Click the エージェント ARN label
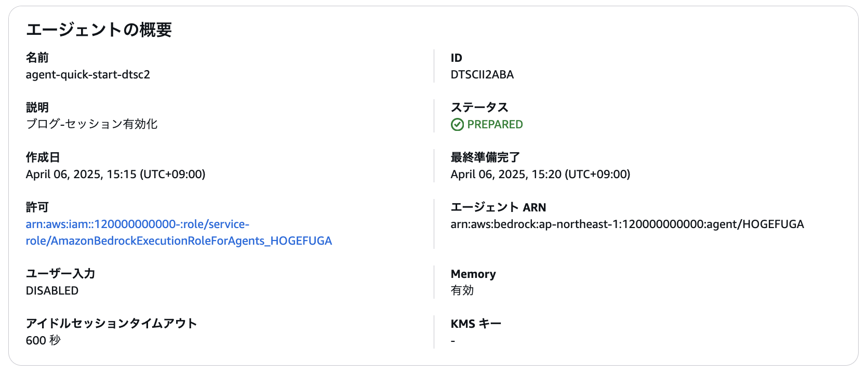Screen dimensions: 868x373 (x=498, y=207)
